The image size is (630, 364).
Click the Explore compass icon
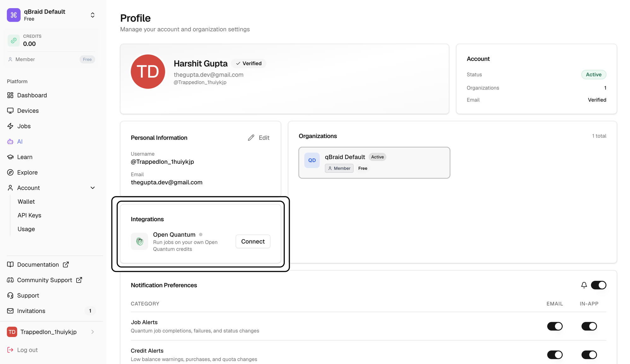point(10,172)
